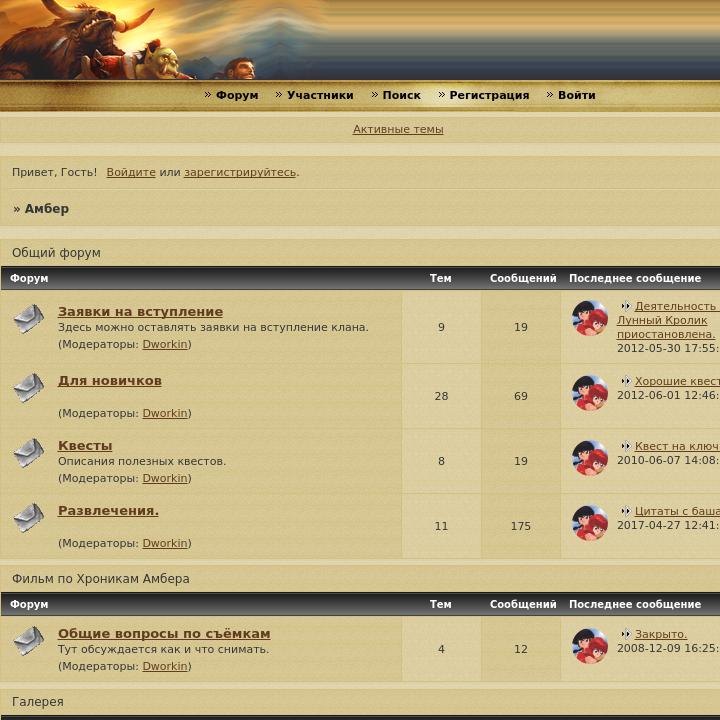Open the Квесты forum
The image size is (720, 720).
[x=85, y=445]
